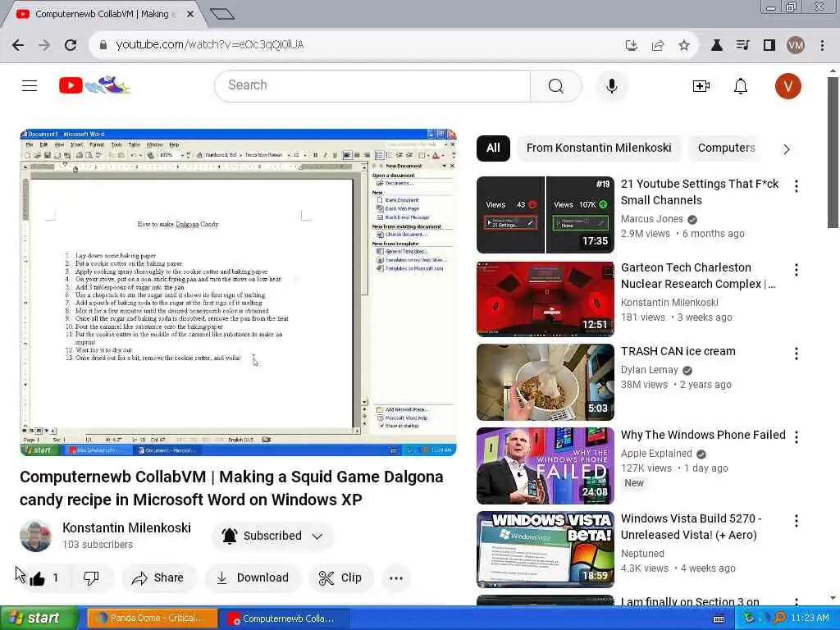This screenshot has width=840, height=630.
Task: Click the YouTube search input field
Action: click(x=372, y=85)
